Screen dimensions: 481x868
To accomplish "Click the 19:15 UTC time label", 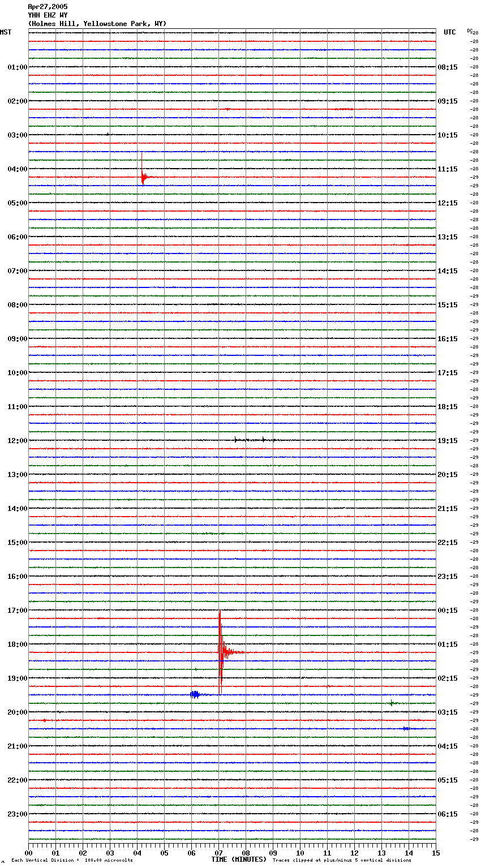I will coord(448,441).
